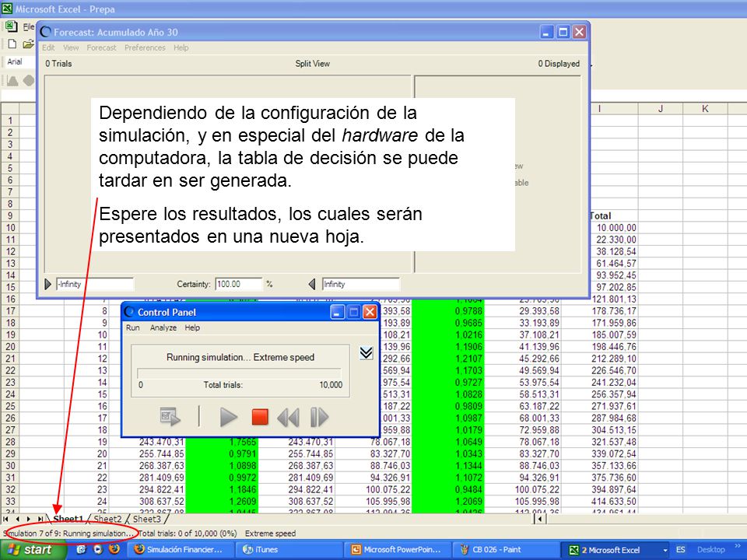Click the Windows start button
This screenshot has height=560, width=747.
pos(33,550)
